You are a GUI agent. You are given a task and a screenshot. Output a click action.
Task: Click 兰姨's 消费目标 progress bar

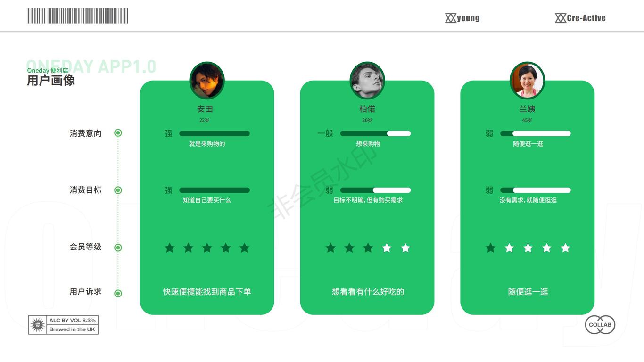pos(536,190)
